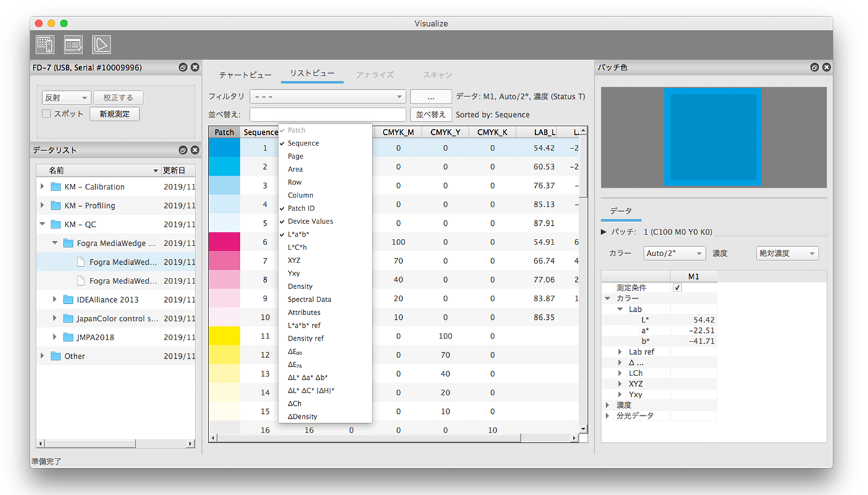Expand the JapanColor control folder
This screenshot has height=495, width=868.
[x=54, y=318]
